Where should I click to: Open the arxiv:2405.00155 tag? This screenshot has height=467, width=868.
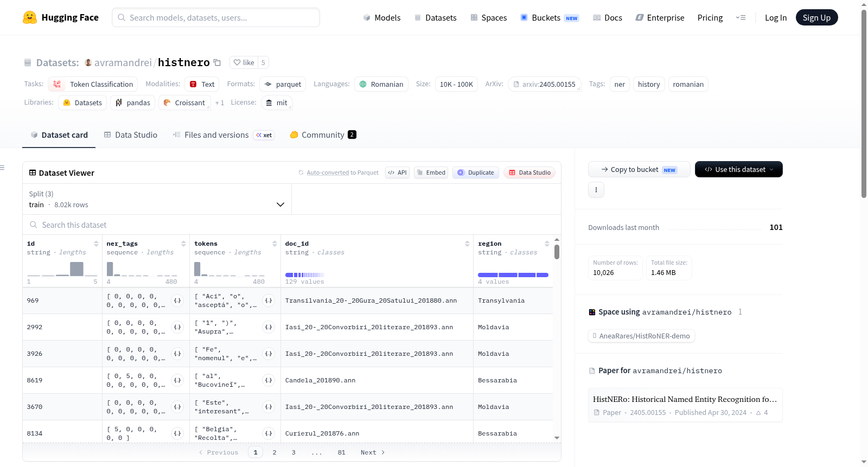click(545, 84)
